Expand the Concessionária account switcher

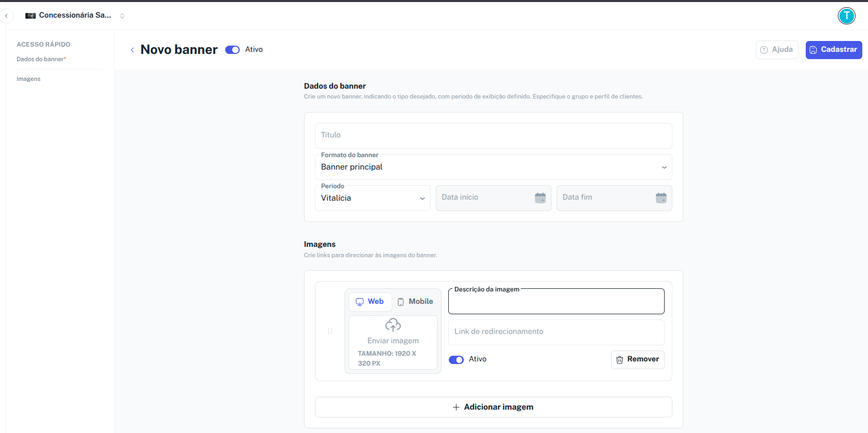(122, 16)
